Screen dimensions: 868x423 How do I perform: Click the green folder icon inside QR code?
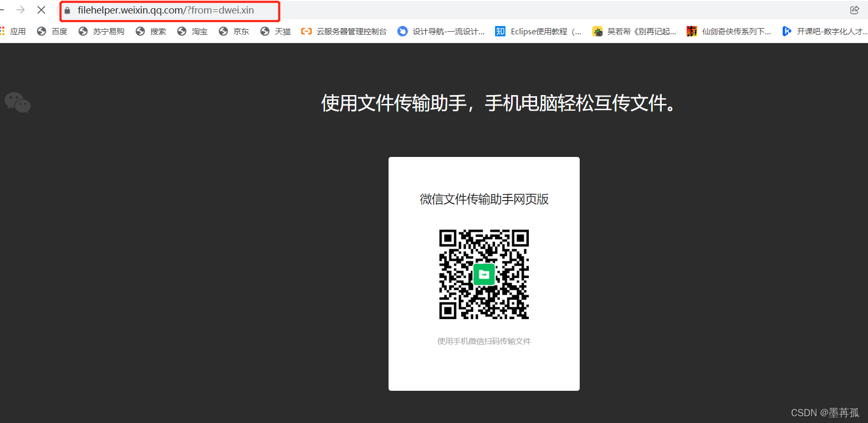[484, 274]
